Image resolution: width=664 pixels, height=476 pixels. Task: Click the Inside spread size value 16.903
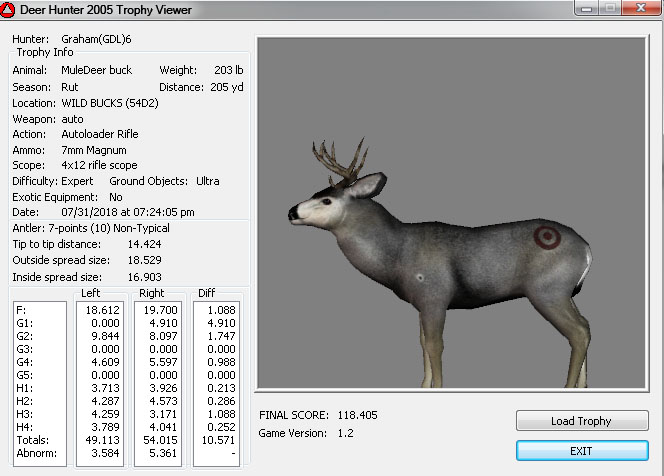[x=144, y=277]
